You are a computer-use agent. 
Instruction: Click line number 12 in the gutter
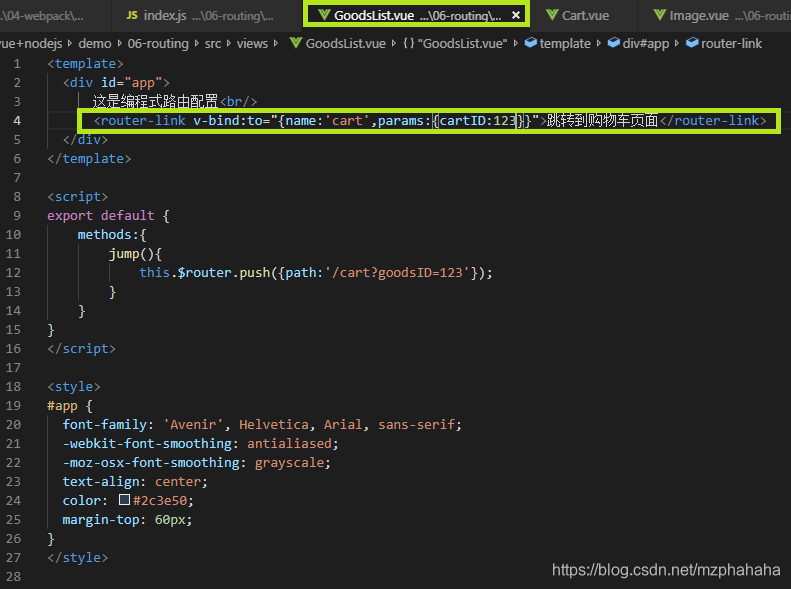coord(13,273)
